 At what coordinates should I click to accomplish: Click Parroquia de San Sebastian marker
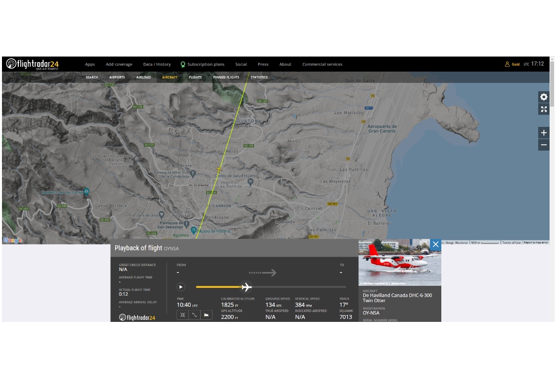pos(186,224)
